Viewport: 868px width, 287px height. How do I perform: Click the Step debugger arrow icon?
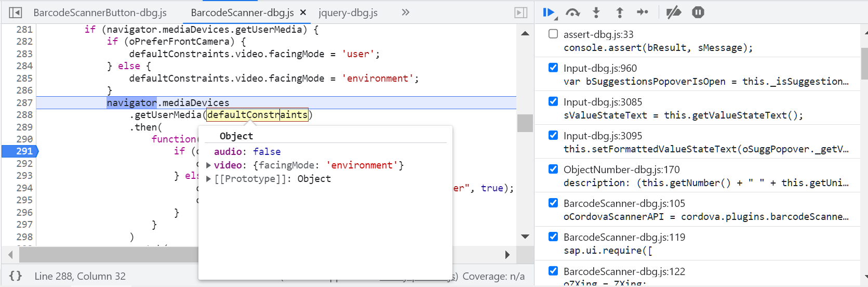643,12
